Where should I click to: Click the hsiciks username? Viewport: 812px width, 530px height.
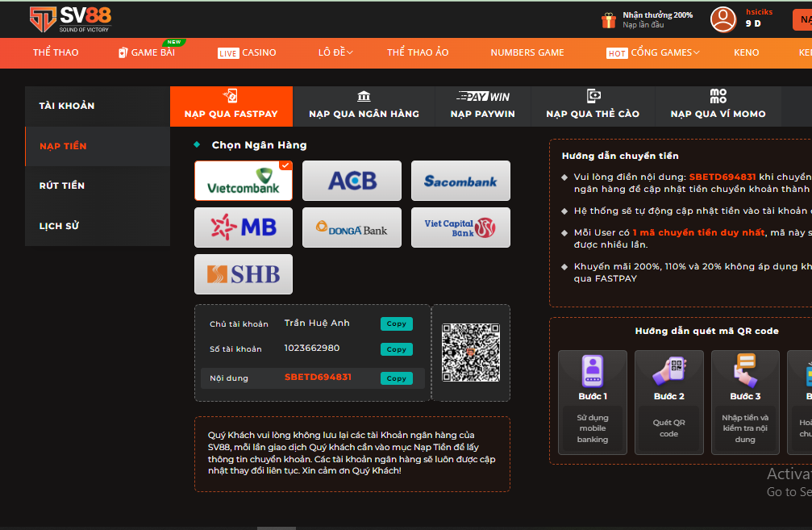coord(759,12)
